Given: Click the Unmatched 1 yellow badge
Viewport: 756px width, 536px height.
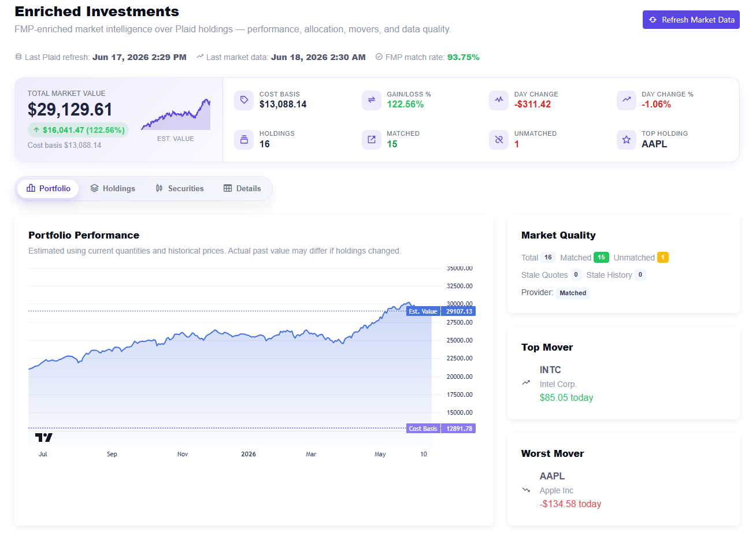Looking at the screenshot, I should (663, 258).
